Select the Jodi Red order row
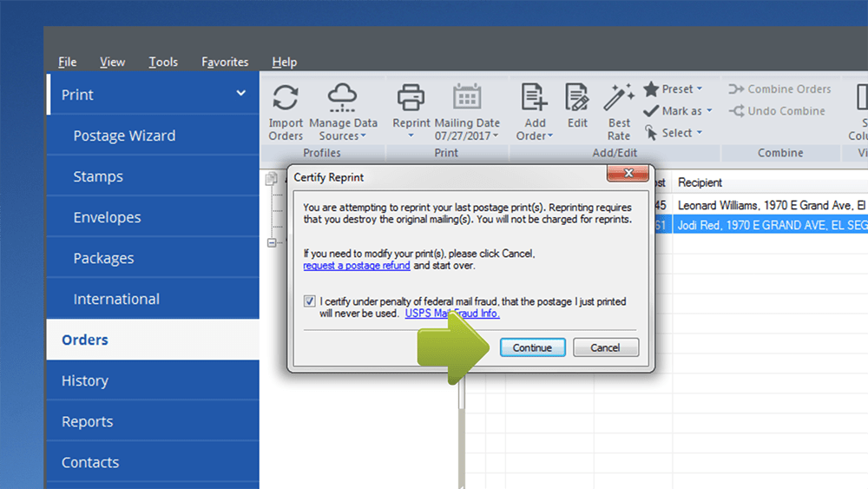The image size is (868, 489). coord(771,226)
